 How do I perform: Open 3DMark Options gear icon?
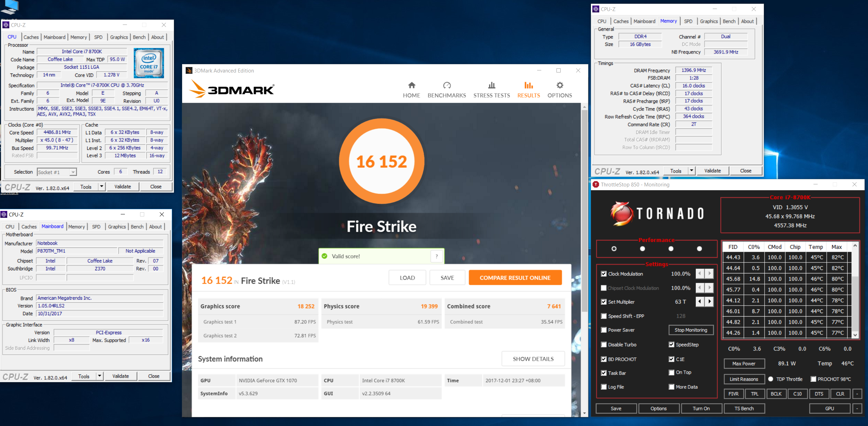tap(560, 85)
